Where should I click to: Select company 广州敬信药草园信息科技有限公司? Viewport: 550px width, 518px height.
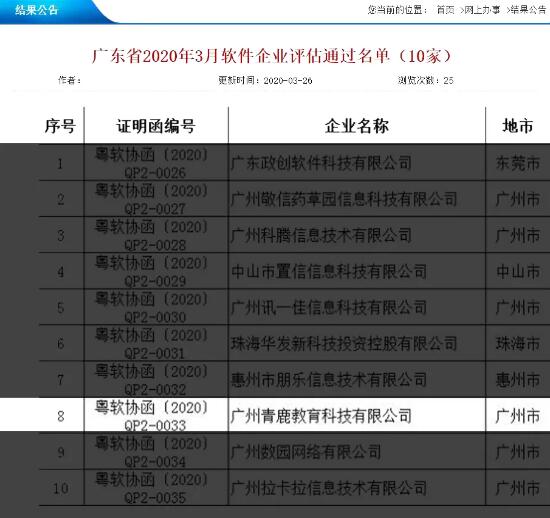tap(344, 199)
